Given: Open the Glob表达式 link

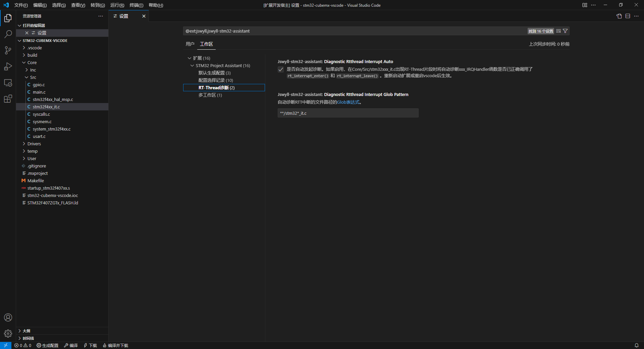Looking at the screenshot, I should pos(348,102).
